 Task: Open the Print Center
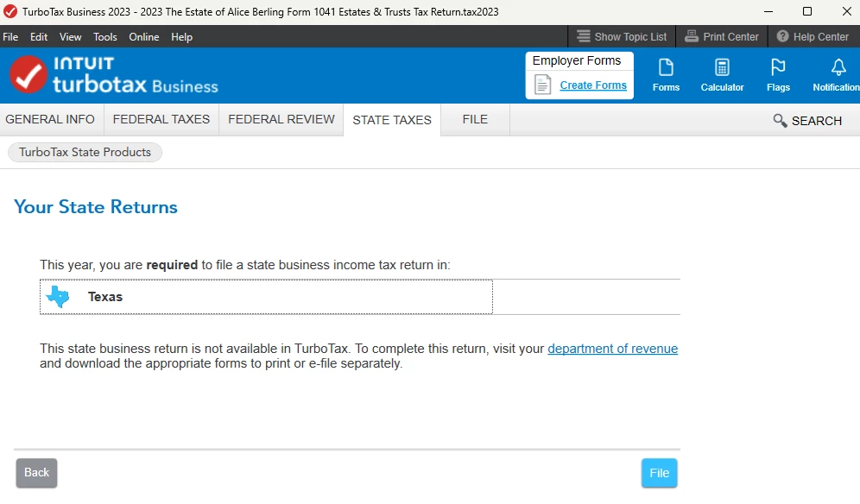tap(722, 37)
